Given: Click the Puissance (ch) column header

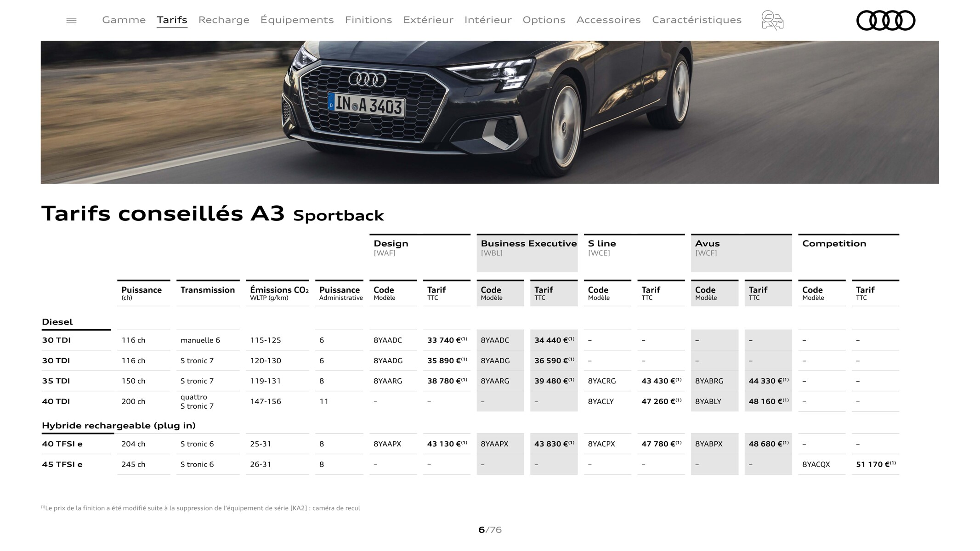Looking at the screenshot, I should click(143, 293).
